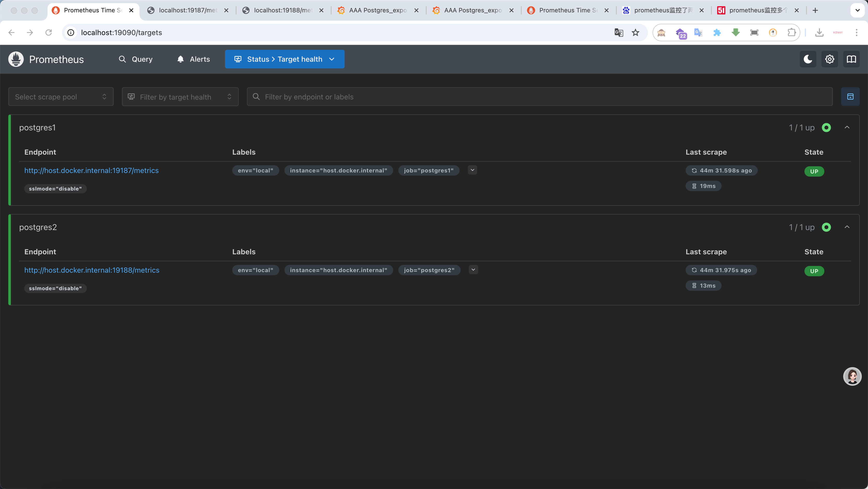Expand hidden labels for job postgres2
This screenshot has height=489, width=868.
(474, 270)
